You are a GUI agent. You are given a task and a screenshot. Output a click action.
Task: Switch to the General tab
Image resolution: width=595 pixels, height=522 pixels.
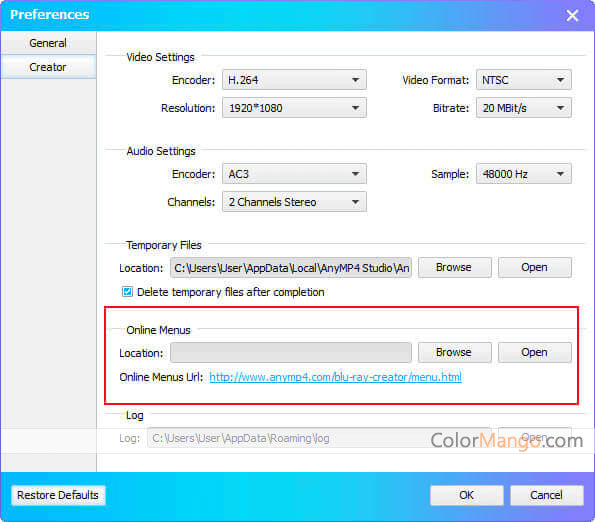click(x=48, y=43)
